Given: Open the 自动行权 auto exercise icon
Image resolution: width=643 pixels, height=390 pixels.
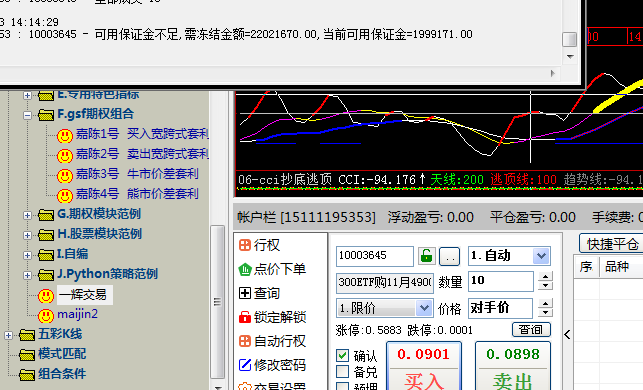Looking at the screenshot, I should point(245,341).
